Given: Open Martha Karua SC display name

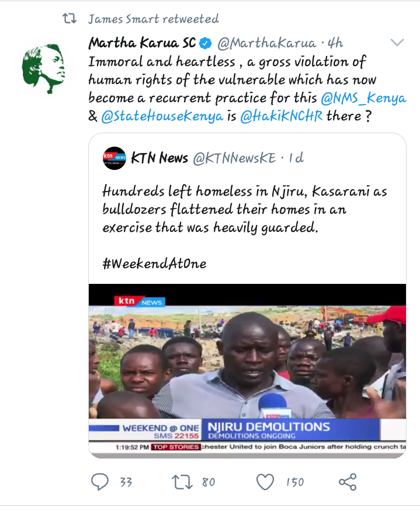Looking at the screenshot, I should (142, 43).
